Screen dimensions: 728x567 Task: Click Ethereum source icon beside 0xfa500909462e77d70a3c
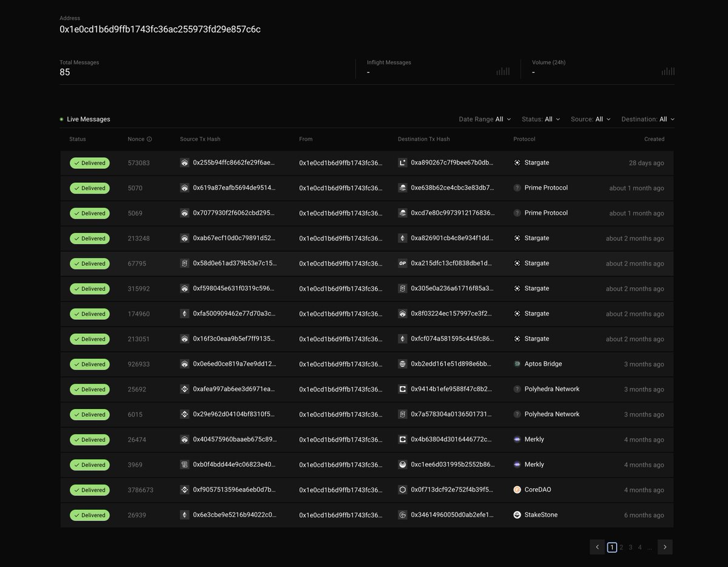tap(184, 314)
